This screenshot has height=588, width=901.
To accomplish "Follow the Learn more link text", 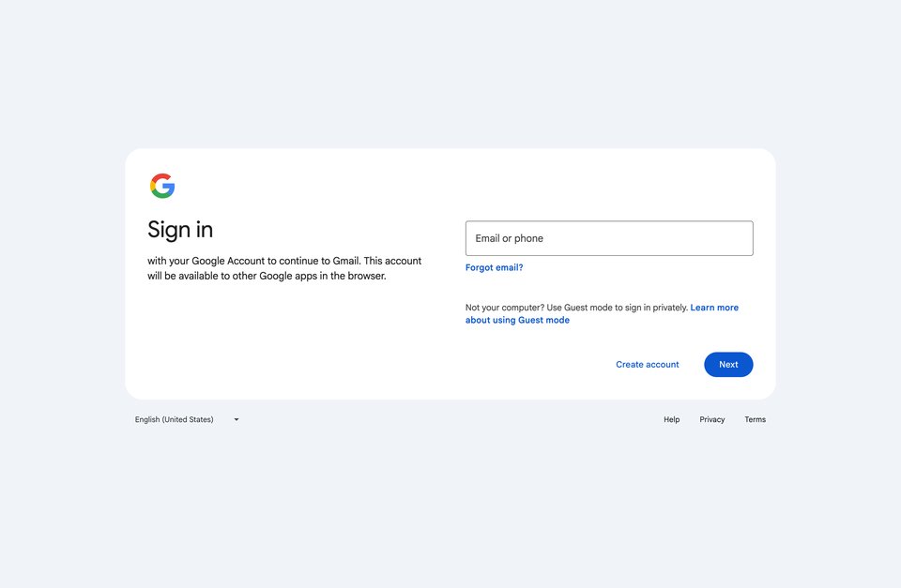I will (714, 308).
